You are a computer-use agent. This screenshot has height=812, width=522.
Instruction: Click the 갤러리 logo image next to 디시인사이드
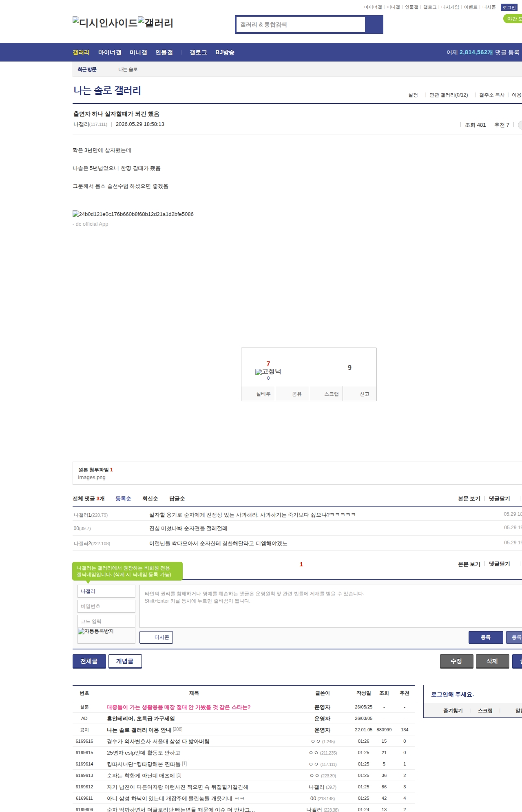(155, 23)
